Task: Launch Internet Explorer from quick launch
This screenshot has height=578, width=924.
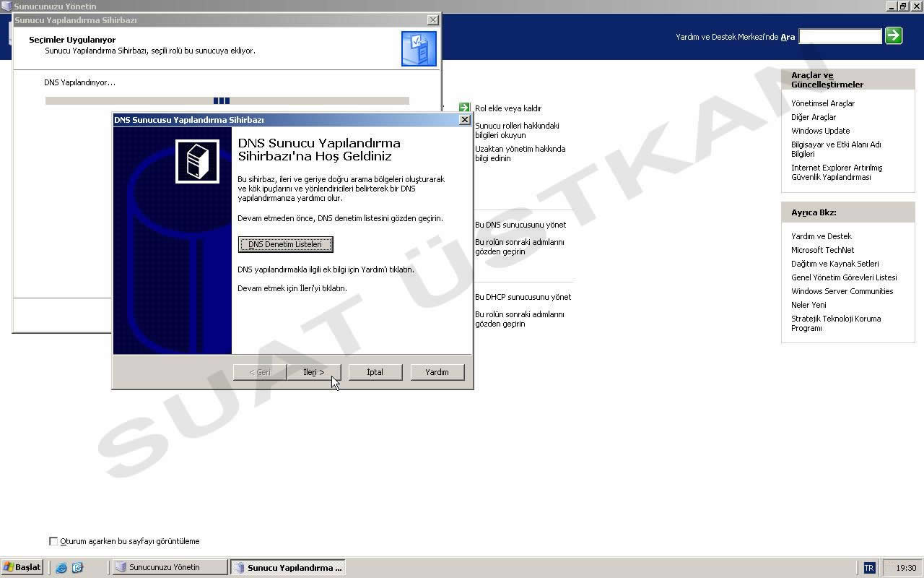Action: (x=61, y=568)
